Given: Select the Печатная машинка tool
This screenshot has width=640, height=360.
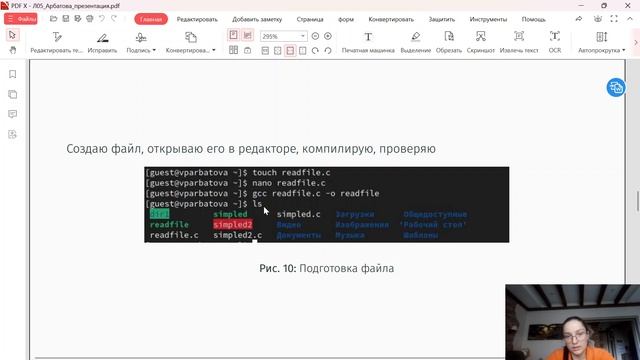Looking at the screenshot, I should pos(368,42).
